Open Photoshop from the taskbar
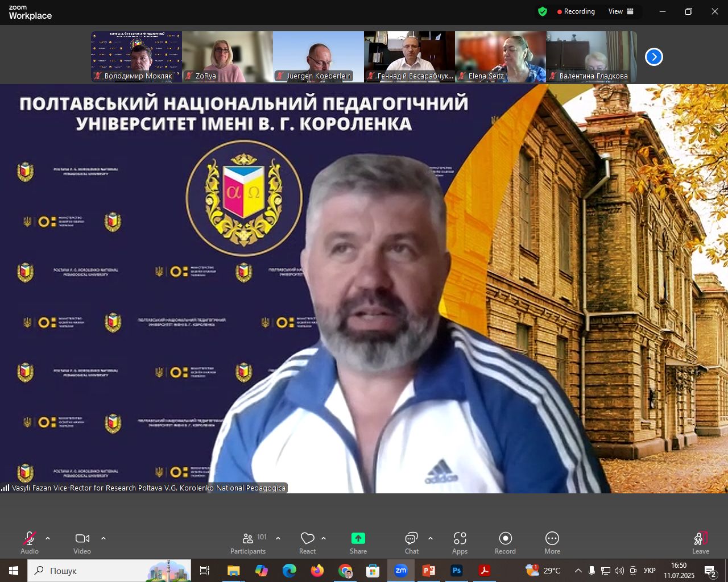The image size is (728, 582). [457, 571]
